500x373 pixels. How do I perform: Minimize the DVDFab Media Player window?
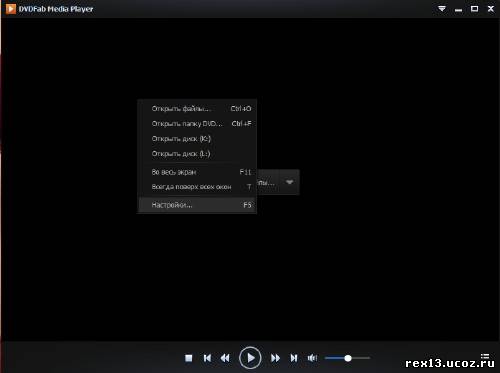(459, 10)
